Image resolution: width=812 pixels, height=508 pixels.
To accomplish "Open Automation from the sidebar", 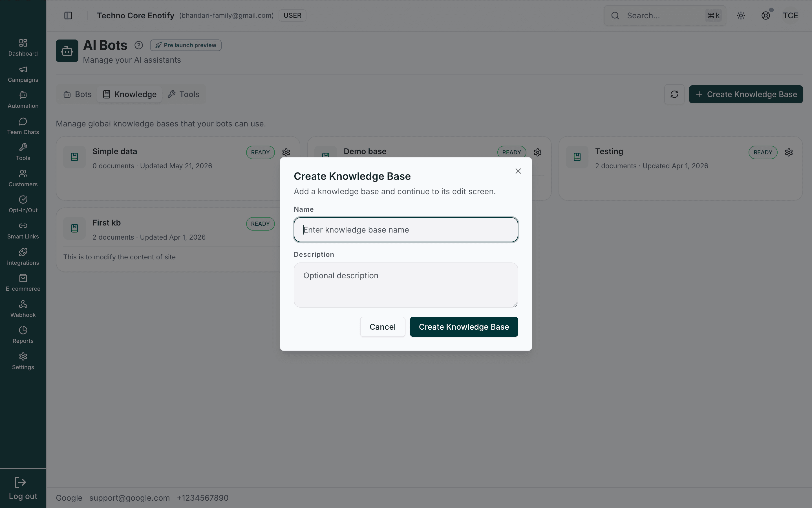I will 23,100.
